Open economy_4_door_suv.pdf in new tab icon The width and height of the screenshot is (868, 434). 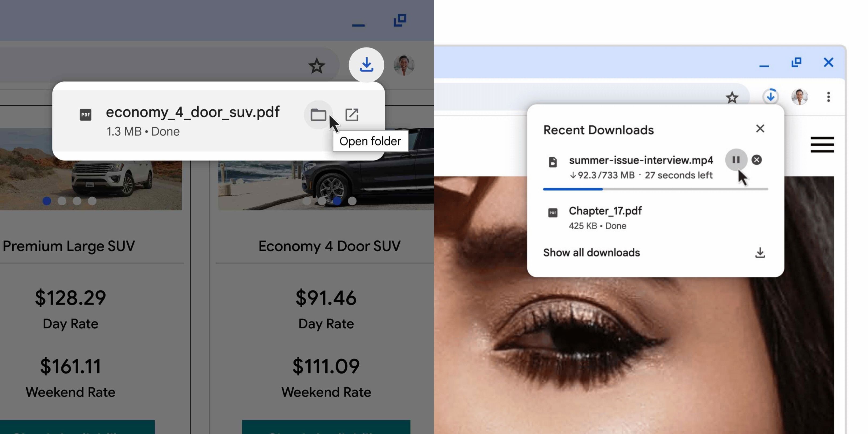[352, 115]
